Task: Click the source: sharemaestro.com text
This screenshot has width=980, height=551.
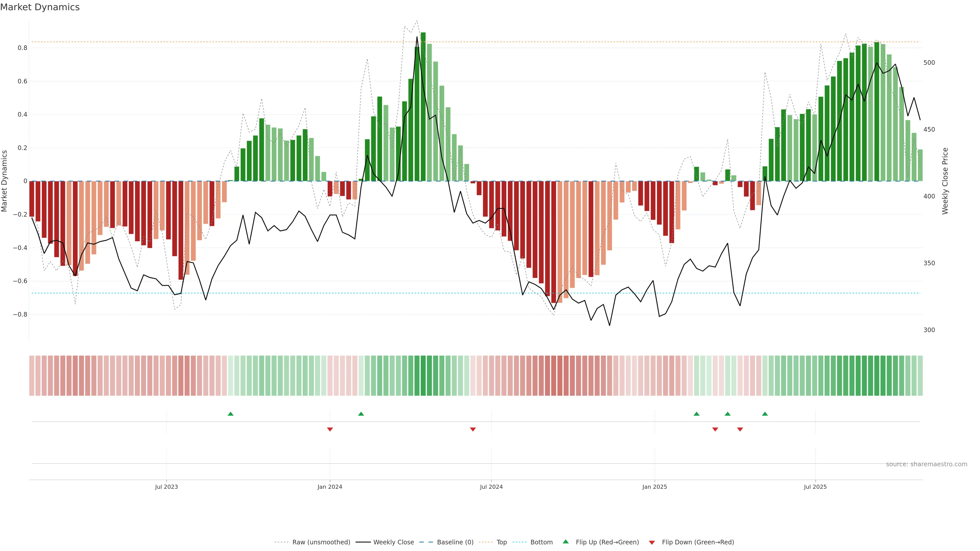Action: 926,464
